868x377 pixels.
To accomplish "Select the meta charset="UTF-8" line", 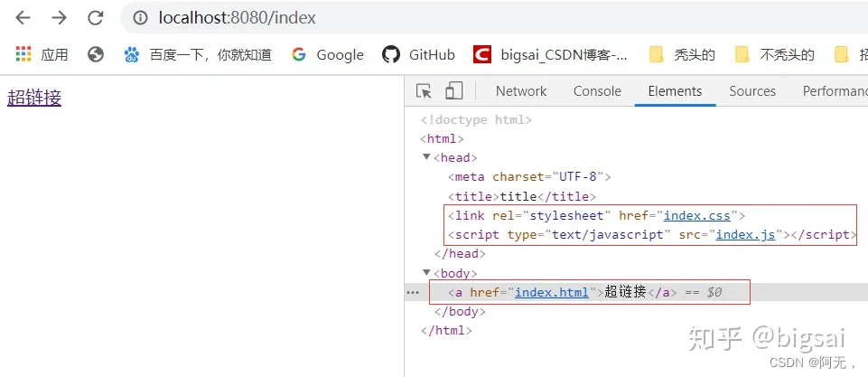I will pos(529,177).
